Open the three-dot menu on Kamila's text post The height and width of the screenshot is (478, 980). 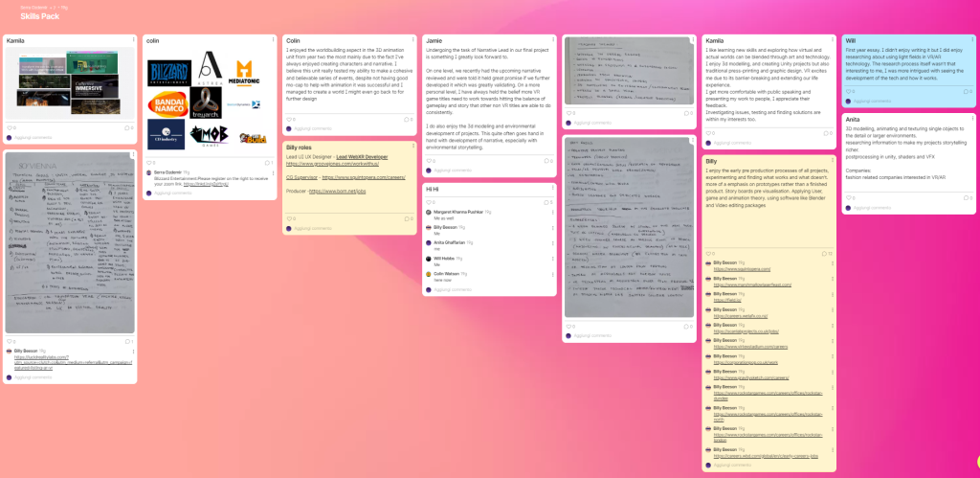pyautogui.click(x=833, y=39)
